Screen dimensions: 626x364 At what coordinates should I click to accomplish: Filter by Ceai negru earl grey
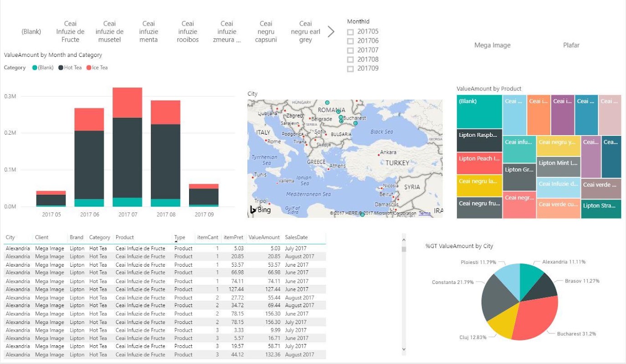[x=306, y=32]
